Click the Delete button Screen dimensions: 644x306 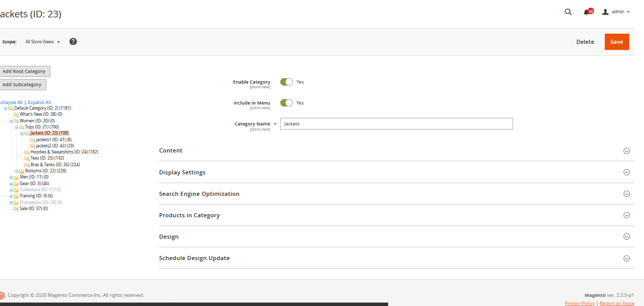tap(585, 41)
